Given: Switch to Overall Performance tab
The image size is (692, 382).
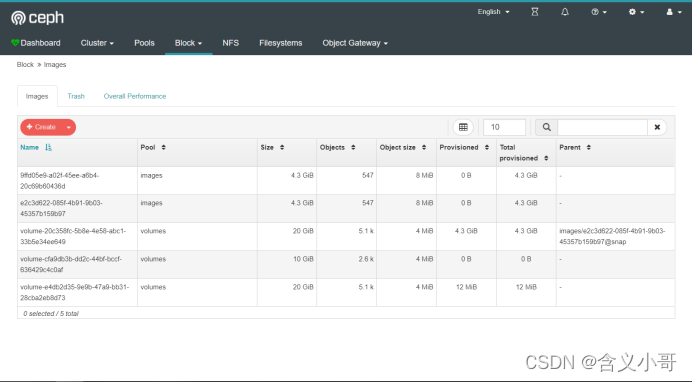Looking at the screenshot, I should point(135,96).
